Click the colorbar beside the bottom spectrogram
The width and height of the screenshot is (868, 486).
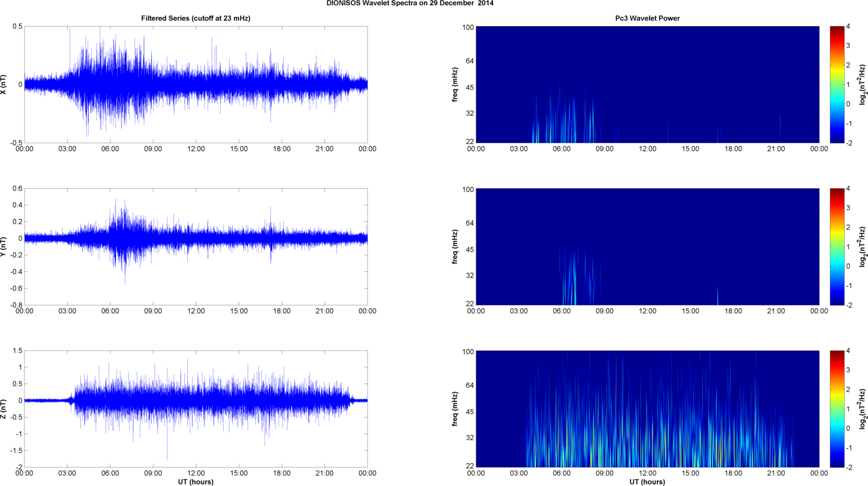coord(837,409)
